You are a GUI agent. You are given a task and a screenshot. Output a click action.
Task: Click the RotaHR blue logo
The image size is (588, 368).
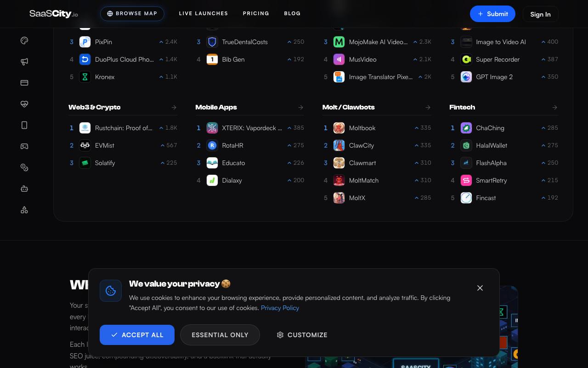(x=212, y=145)
